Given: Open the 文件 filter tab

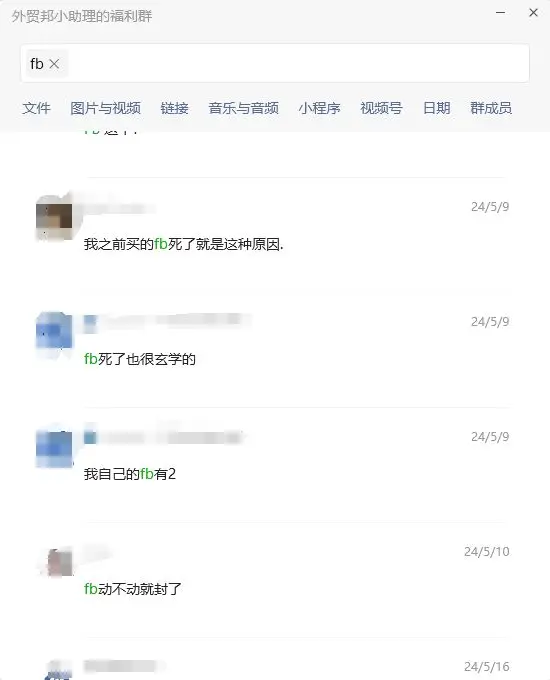Looking at the screenshot, I should tap(36, 108).
